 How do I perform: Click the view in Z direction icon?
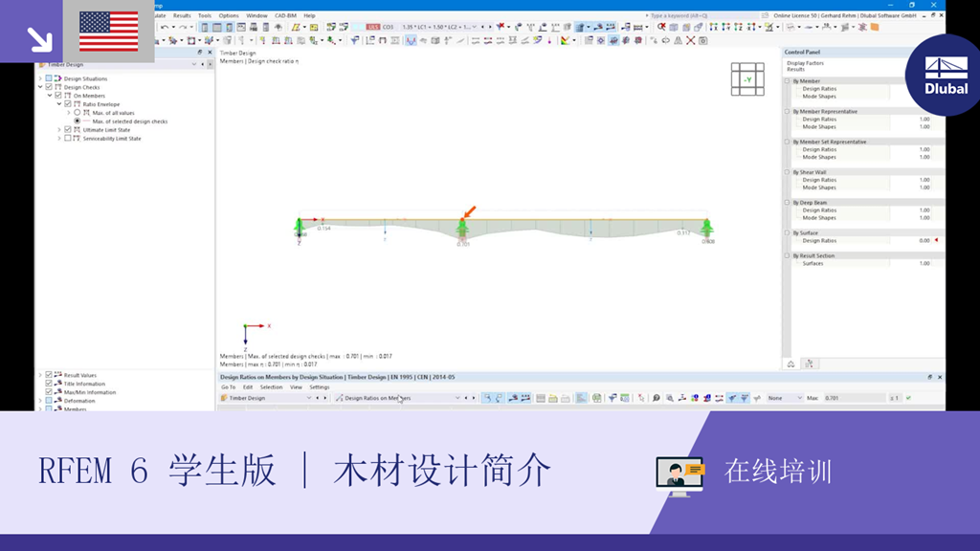pyautogui.click(x=738, y=27)
